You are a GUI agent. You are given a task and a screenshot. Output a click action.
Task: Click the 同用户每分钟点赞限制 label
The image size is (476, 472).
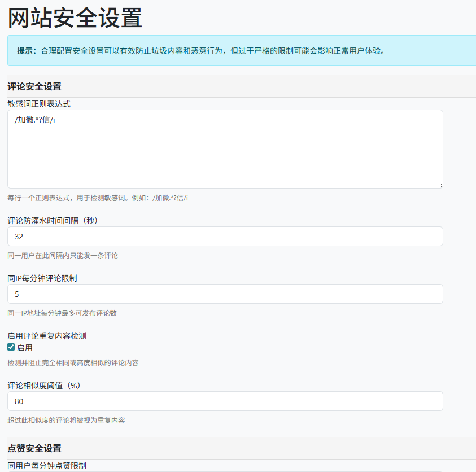pyautogui.click(x=47, y=466)
